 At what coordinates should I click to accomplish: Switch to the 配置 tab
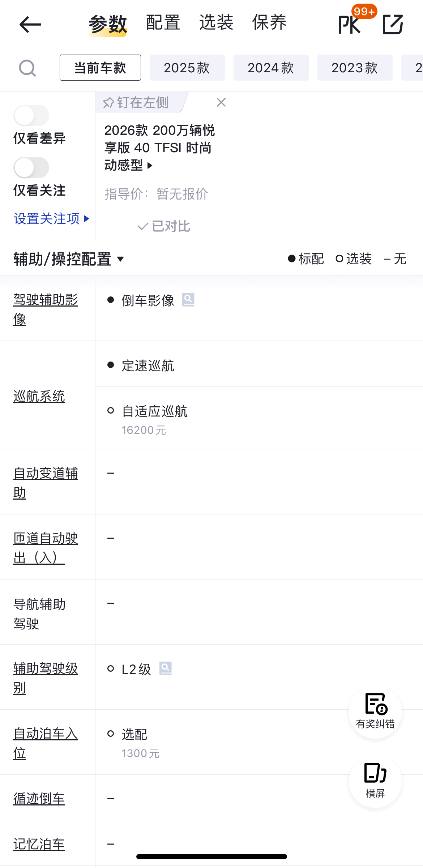163,23
